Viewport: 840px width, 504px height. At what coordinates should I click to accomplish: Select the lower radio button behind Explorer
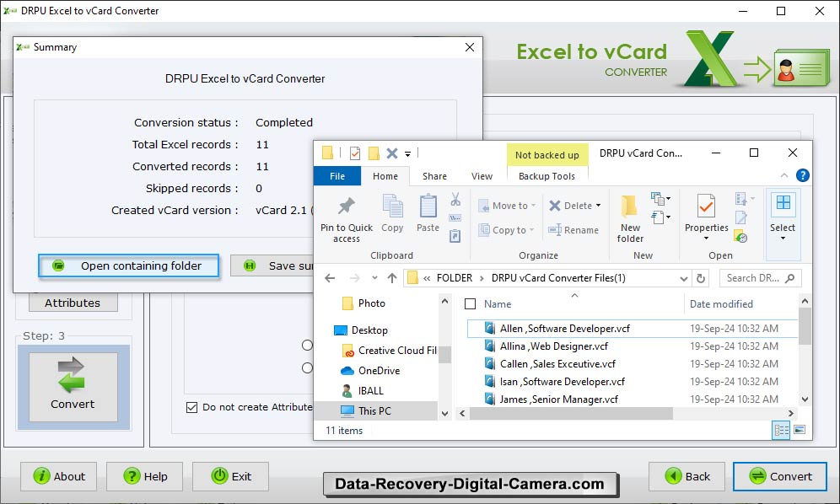coord(307,368)
